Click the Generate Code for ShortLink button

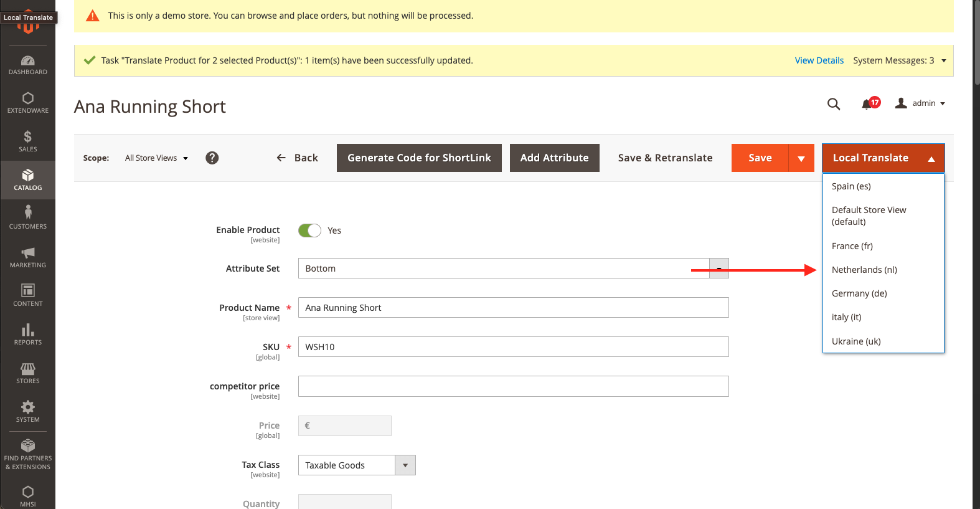[x=419, y=158]
